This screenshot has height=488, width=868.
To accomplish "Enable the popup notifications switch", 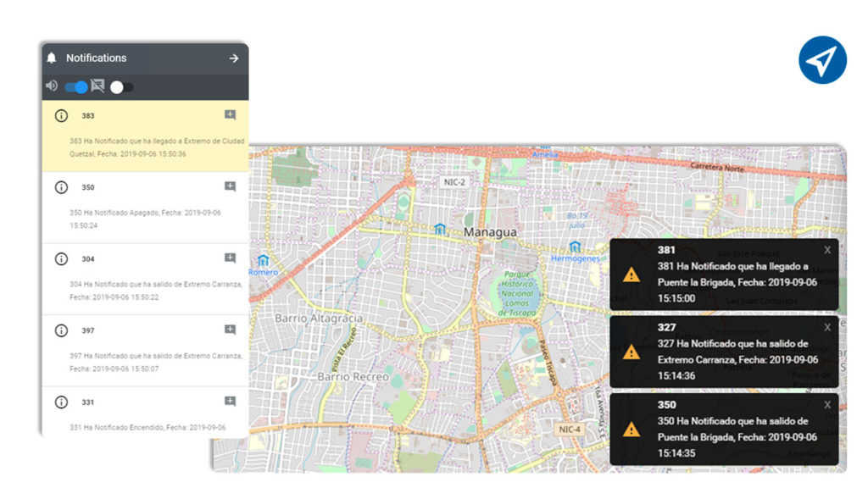I will 121,87.
